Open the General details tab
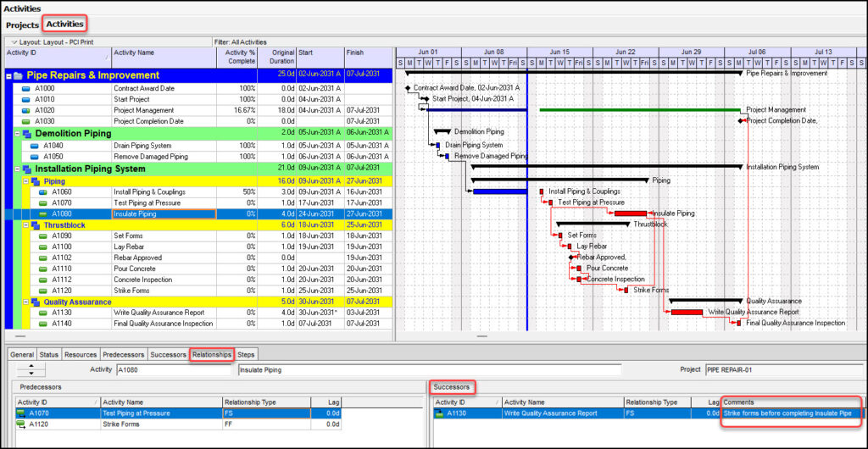The height and width of the screenshot is (449, 868). point(22,355)
